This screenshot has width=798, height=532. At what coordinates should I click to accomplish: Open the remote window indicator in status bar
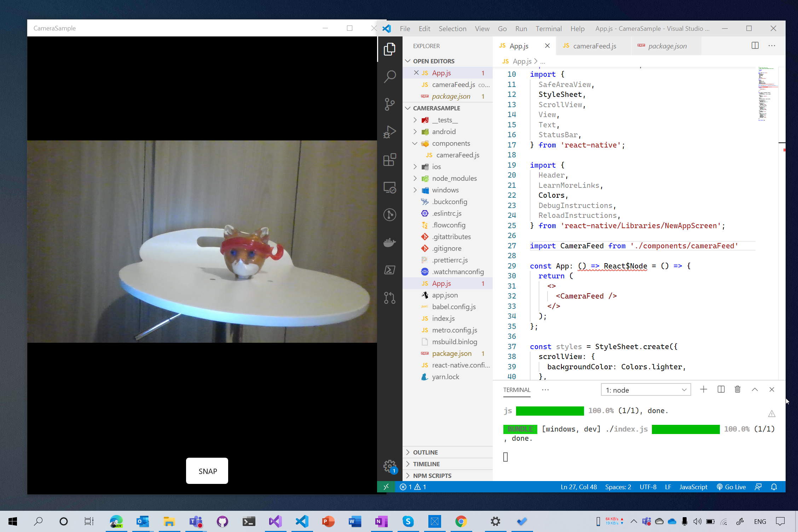tap(386, 487)
